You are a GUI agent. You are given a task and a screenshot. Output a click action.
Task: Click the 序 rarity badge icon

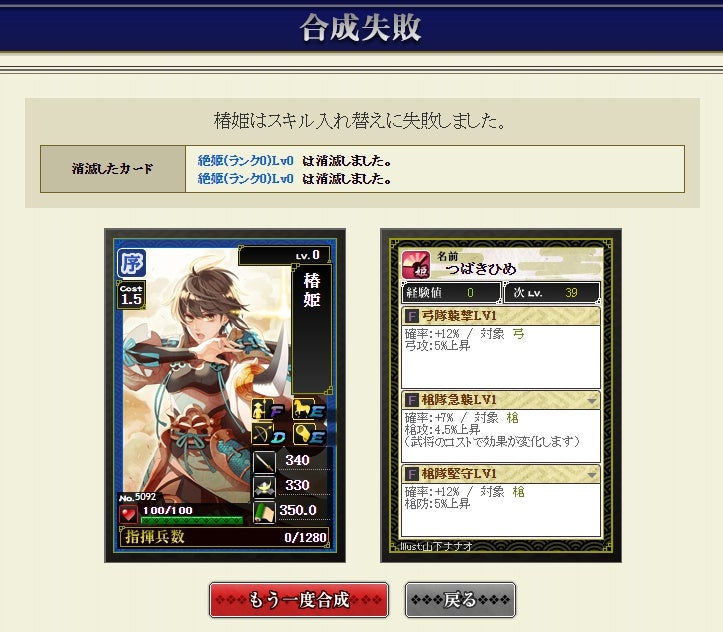pyautogui.click(x=131, y=263)
